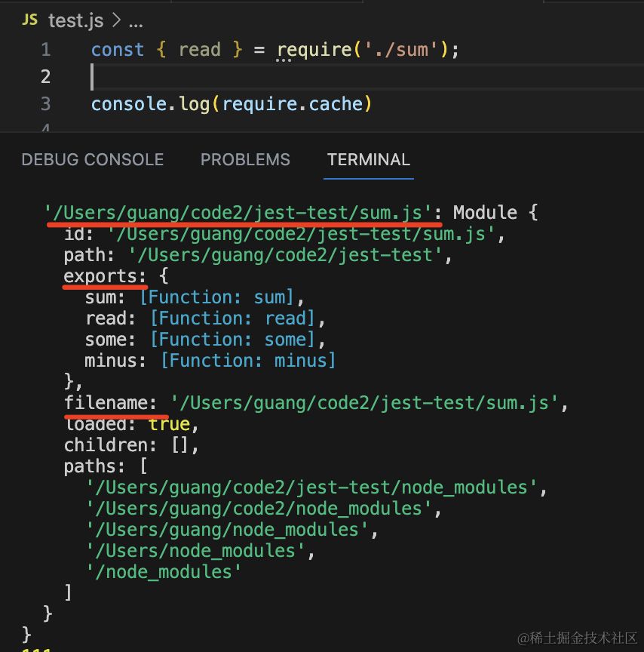
Task: Open the PROBLEMS panel tab
Action: [x=245, y=159]
